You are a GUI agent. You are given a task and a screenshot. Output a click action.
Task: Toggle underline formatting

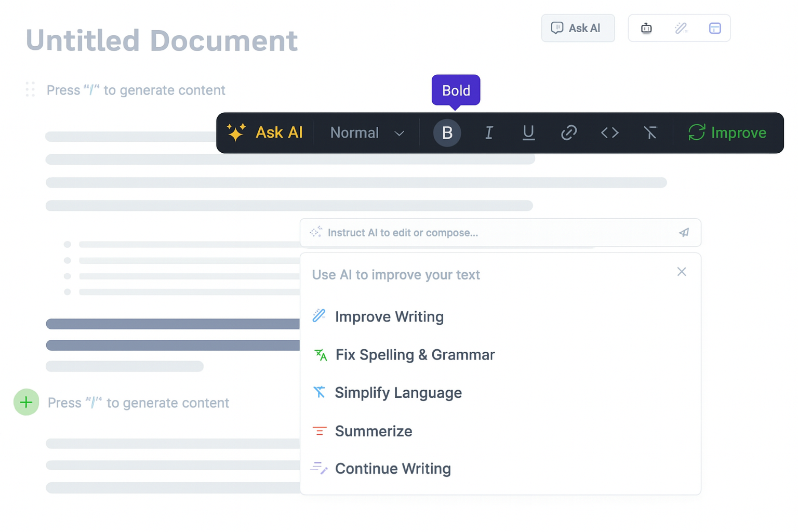click(528, 133)
